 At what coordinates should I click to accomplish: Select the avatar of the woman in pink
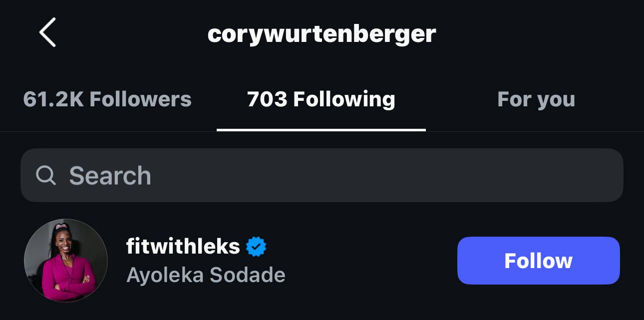coord(66,261)
